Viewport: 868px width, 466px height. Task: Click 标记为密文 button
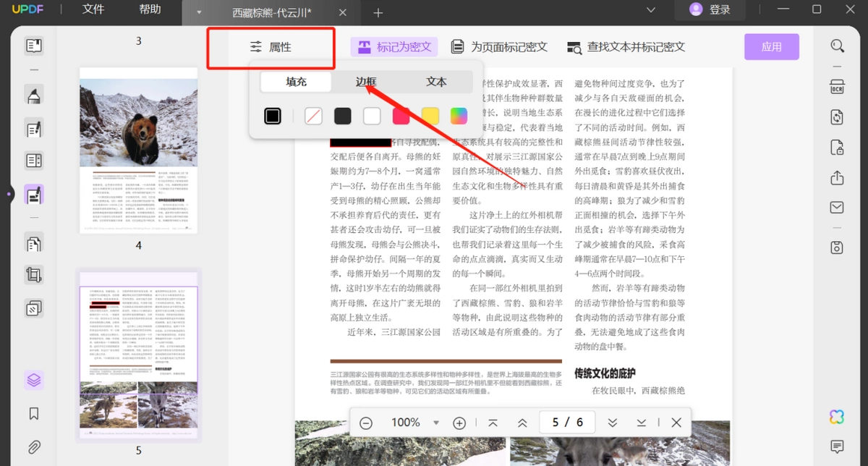[394, 47]
